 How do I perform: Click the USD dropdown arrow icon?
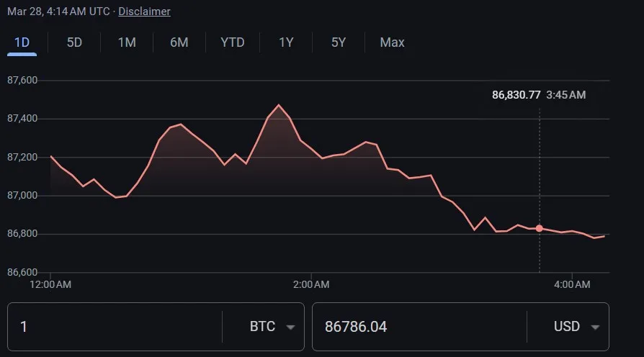coord(595,327)
